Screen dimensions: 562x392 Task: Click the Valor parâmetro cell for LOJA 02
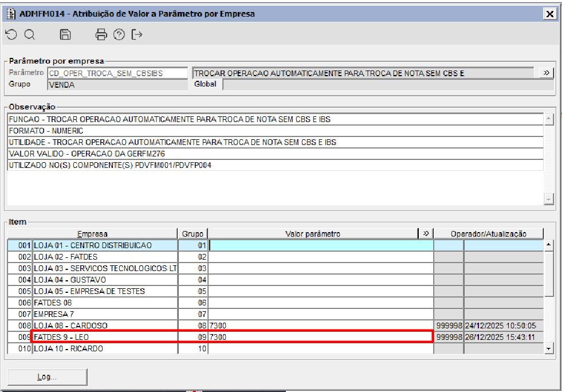coord(321,257)
